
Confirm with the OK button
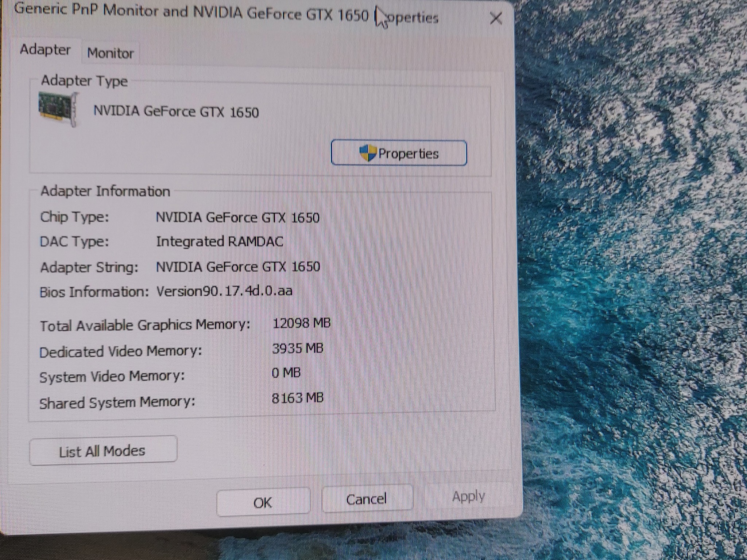[263, 503]
